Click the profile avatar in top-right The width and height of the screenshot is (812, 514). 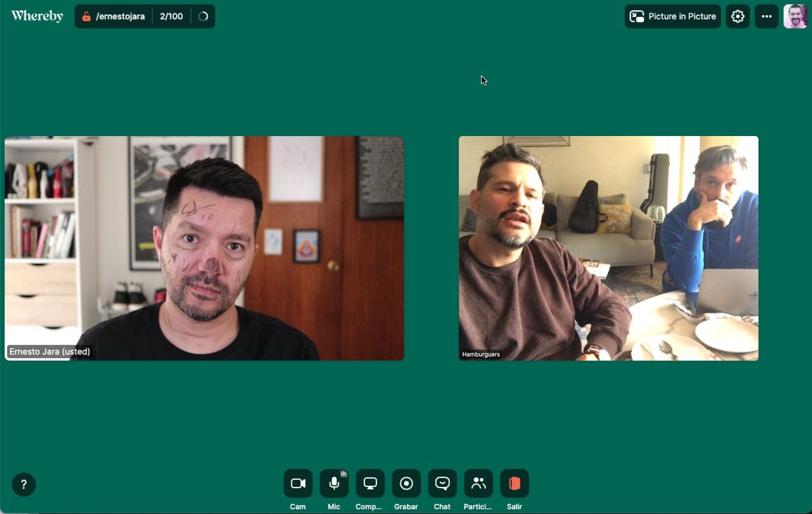795,16
